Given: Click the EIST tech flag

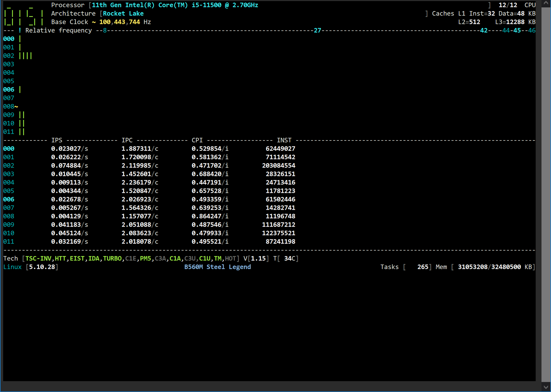Looking at the screenshot, I should [x=77, y=258].
